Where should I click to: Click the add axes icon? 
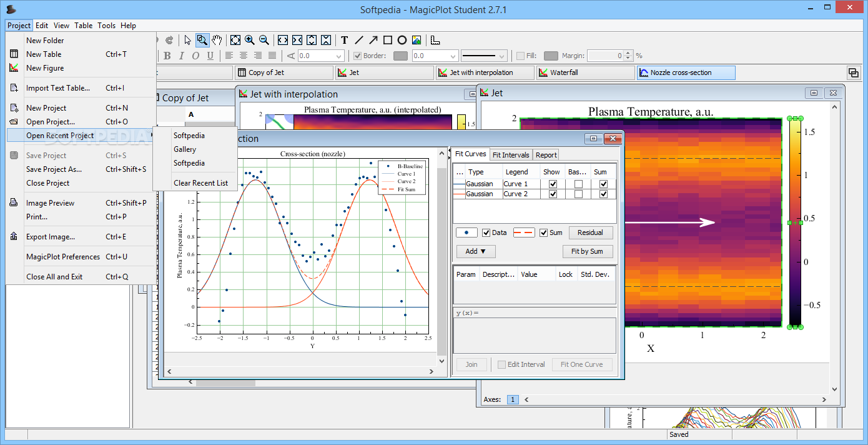pyautogui.click(x=435, y=40)
